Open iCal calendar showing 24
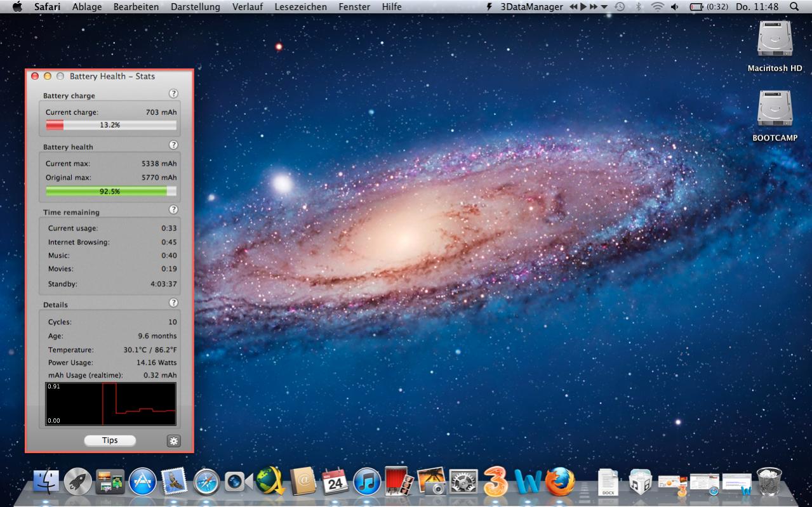 click(335, 482)
